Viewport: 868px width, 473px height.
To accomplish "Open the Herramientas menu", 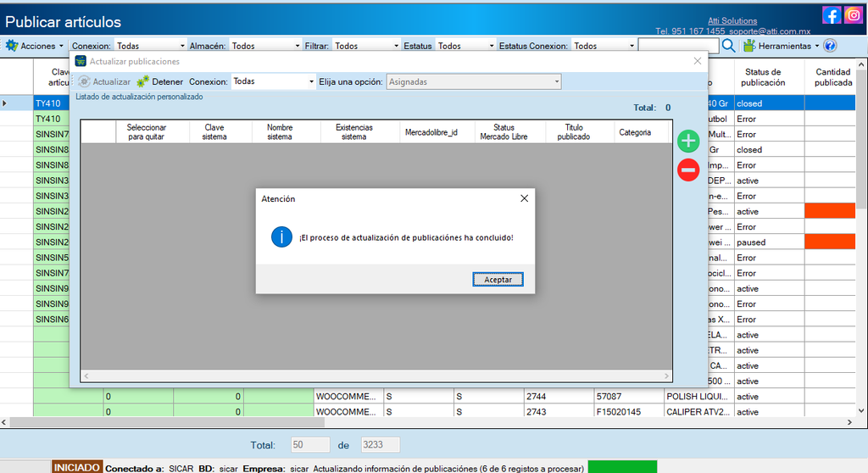I will pyautogui.click(x=781, y=46).
